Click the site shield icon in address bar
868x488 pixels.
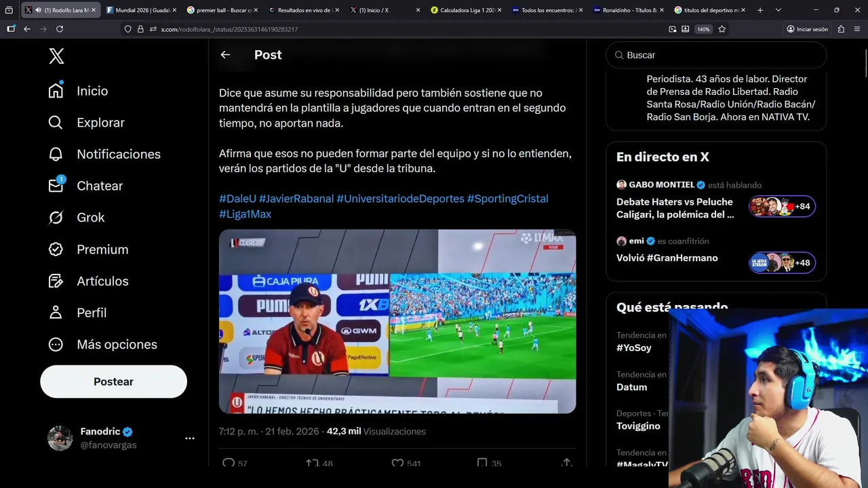coord(127,29)
